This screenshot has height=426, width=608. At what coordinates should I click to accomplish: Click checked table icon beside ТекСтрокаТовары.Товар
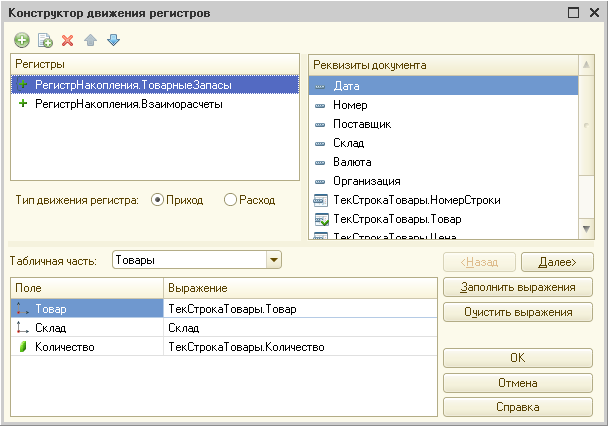pos(321,219)
